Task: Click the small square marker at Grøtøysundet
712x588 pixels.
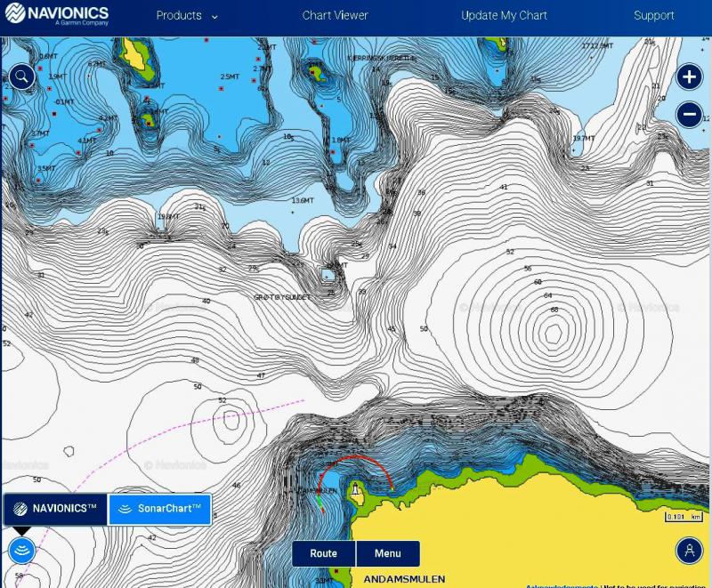Action: 326,276
